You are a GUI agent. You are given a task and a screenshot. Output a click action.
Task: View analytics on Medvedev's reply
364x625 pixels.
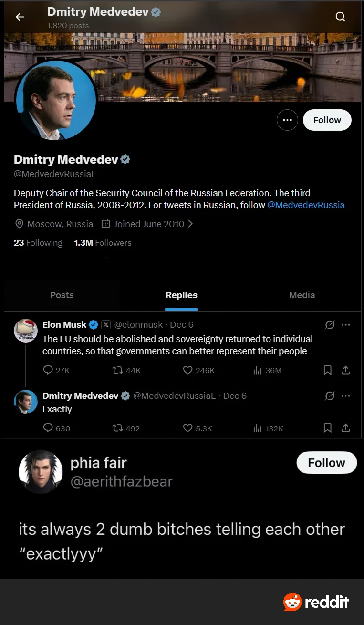[258, 428]
